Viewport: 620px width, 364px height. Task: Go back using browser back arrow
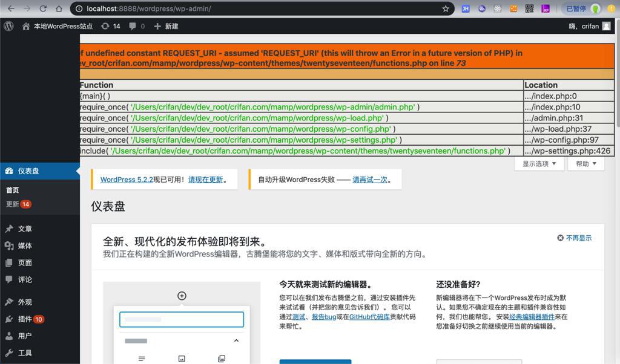(11, 8)
